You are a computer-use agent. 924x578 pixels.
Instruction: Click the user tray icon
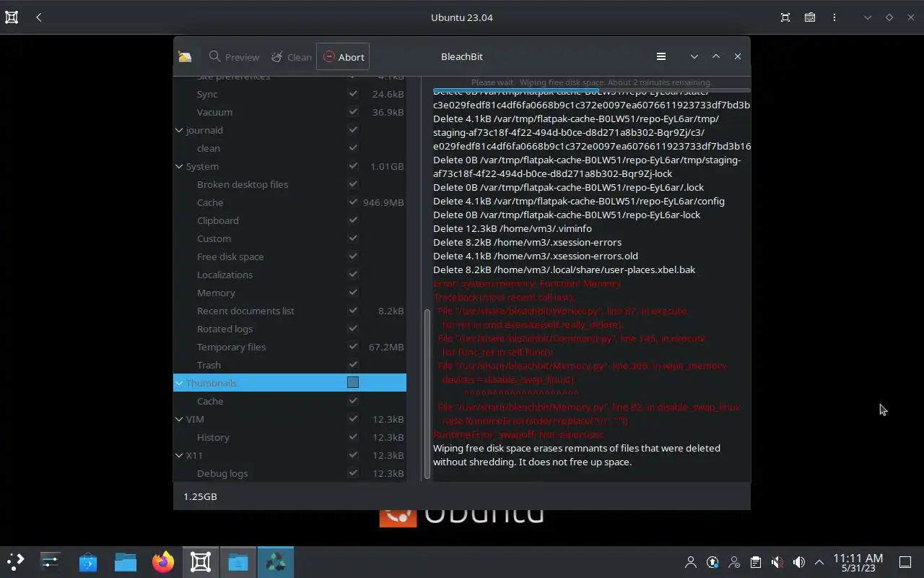pos(691,562)
